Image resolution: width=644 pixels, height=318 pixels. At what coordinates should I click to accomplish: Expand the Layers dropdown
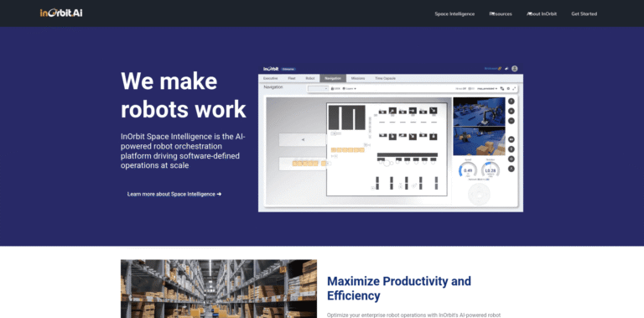coord(350,88)
